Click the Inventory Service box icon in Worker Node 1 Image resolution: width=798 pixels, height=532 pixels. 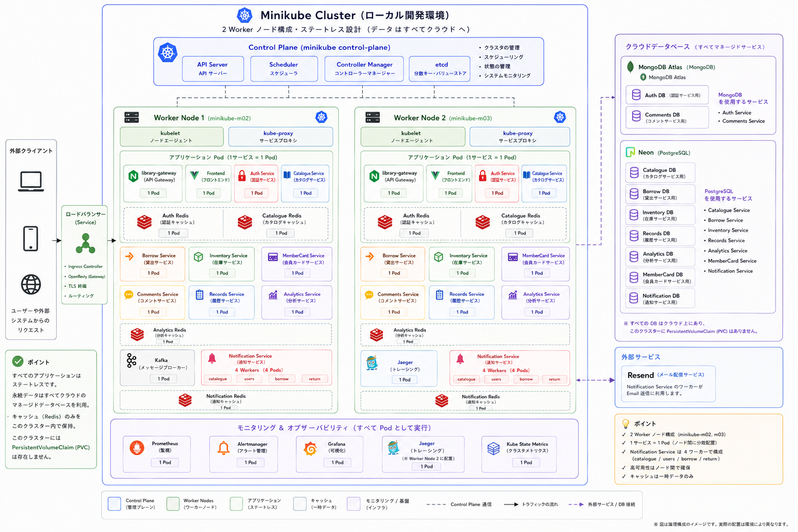tap(198, 257)
